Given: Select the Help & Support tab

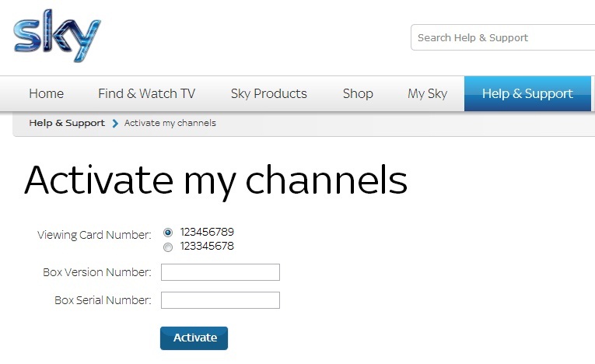Looking at the screenshot, I should [x=527, y=94].
